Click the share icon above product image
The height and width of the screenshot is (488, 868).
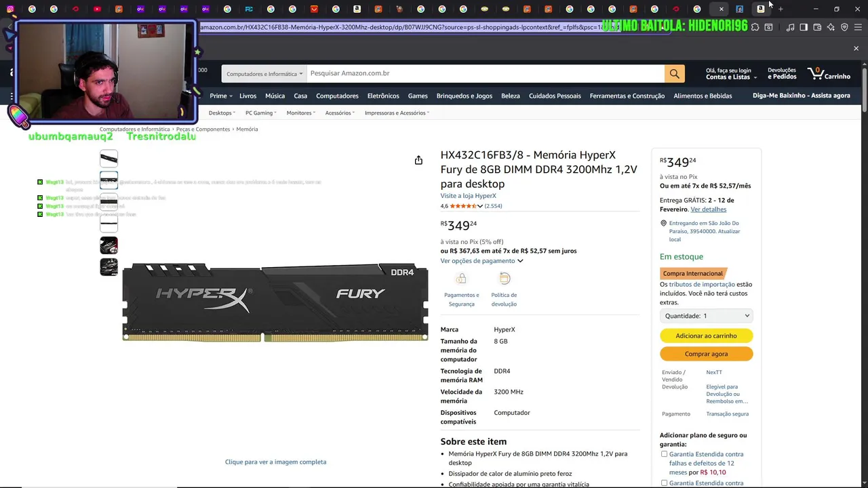(418, 160)
